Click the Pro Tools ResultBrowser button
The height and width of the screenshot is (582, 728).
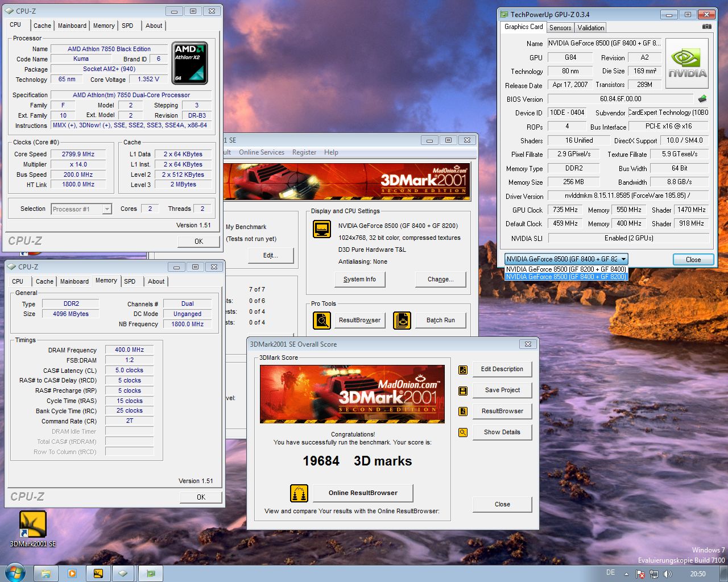pos(359,321)
